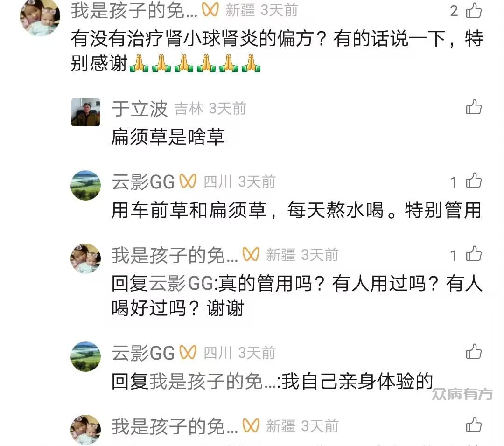
Task: Like the top comment with 2 likes
Action: [474, 10]
